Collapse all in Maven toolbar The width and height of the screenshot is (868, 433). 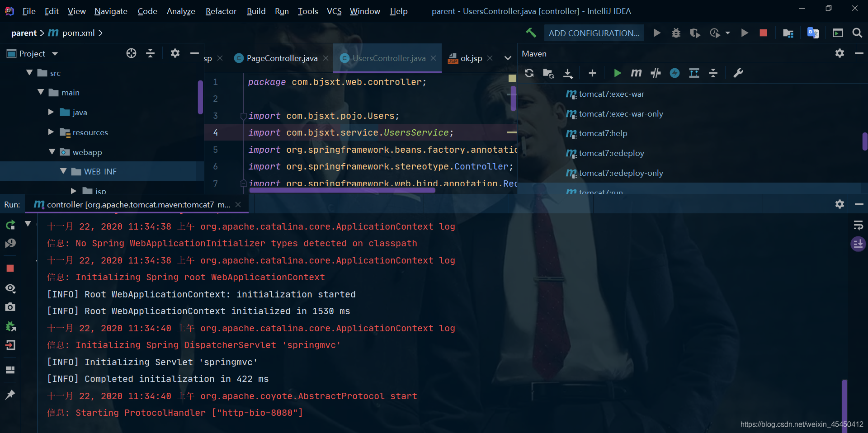point(713,73)
